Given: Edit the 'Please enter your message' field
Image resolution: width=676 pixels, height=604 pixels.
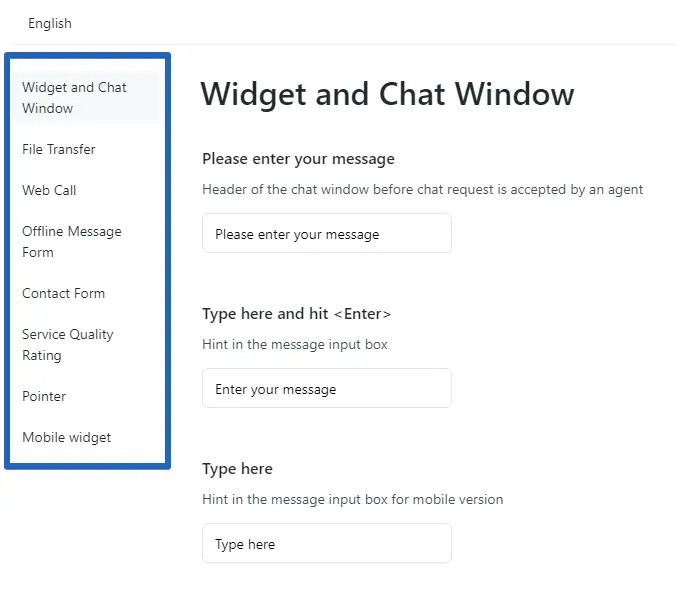Looking at the screenshot, I should click(x=327, y=233).
